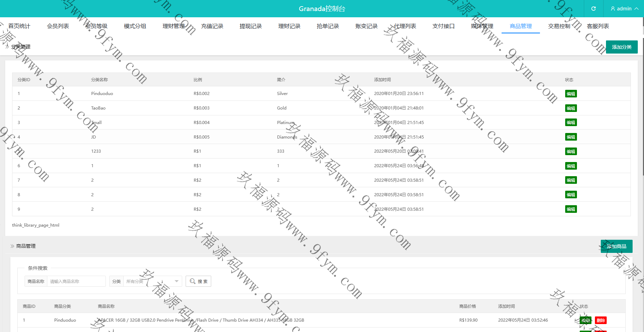Click 编辑 for the TaoBao category
This screenshot has height=332, width=644.
click(x=571, y=108)
